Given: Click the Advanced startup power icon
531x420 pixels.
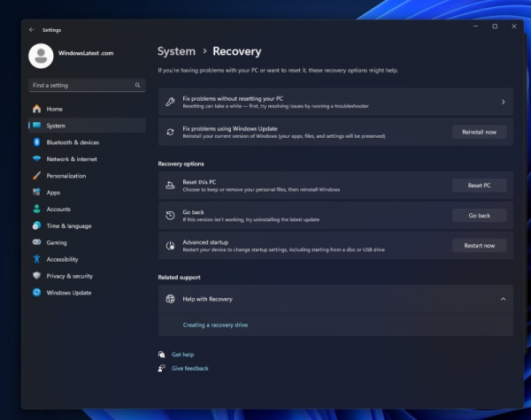Looking at the screenshot, I should tap(170, 245).
